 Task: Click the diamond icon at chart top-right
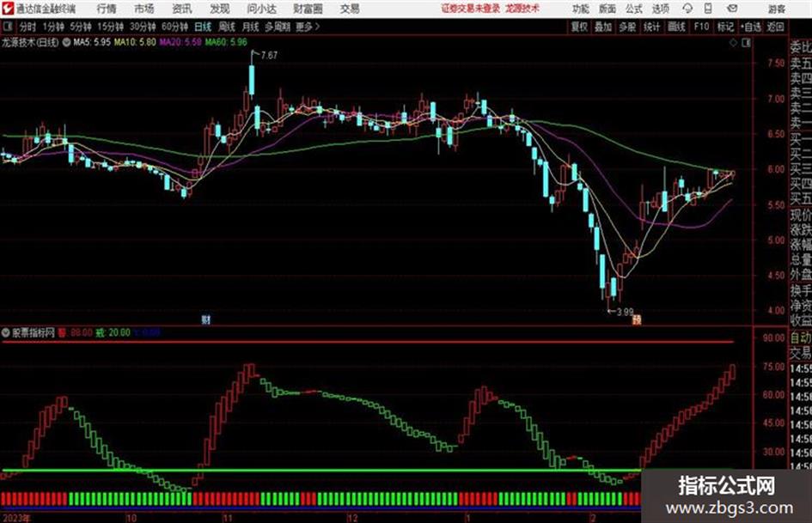(x=733, y=43)
